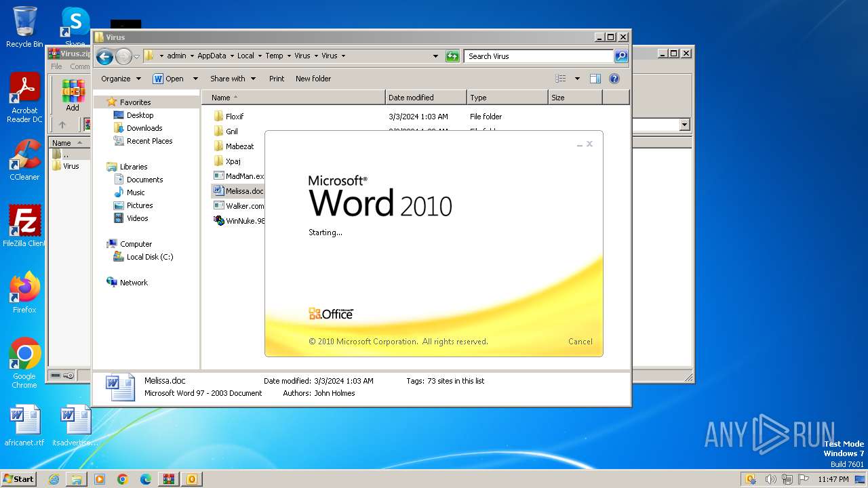This screenshot has width=868, height=488.
Task: Launch the Skype desktop shortcut
Action: pyautogui.click(x=75, y=26)
